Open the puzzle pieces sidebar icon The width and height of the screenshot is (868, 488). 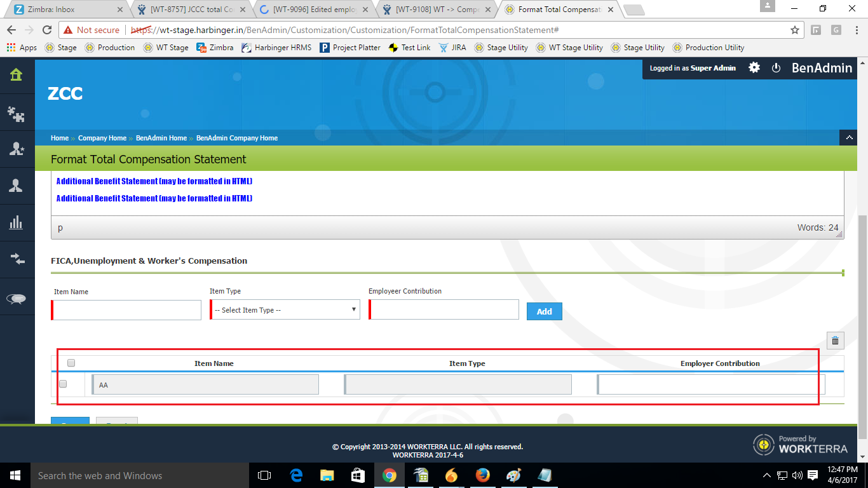point(17,113)
